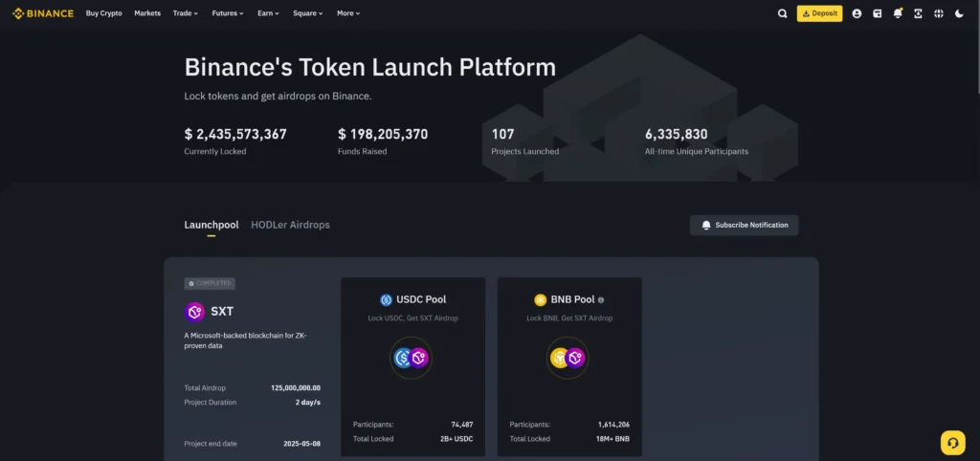Open the USDC Pool card heading
Viewport: 980px width, 461px height.
click(421, 299)
